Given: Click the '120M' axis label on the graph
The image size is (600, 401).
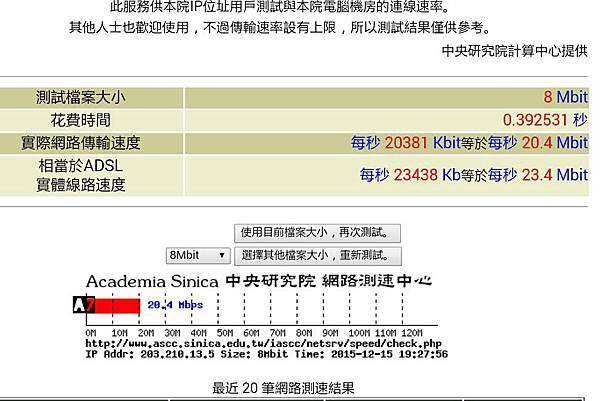Looking at the screenshot, I should [412, 333].
